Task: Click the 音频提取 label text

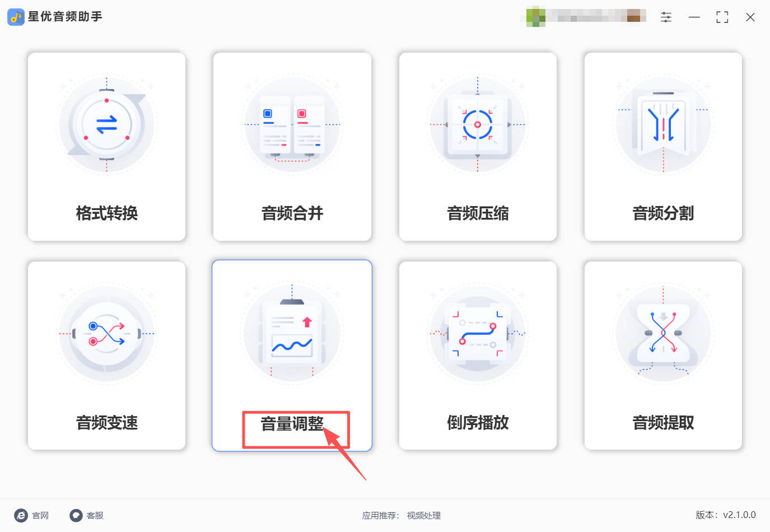Action: click(x=663, y=422)
